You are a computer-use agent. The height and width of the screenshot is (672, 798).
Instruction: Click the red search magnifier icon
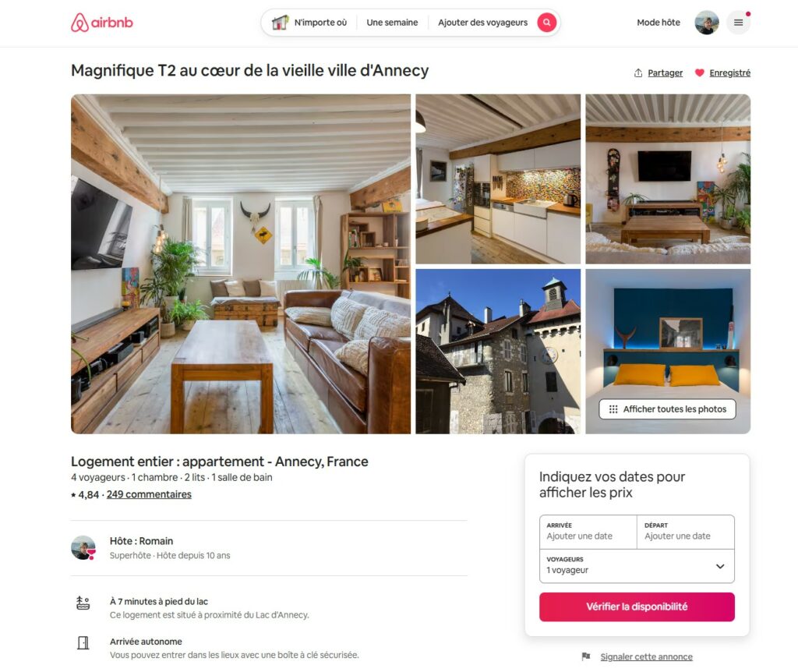(x=546, y=23)
